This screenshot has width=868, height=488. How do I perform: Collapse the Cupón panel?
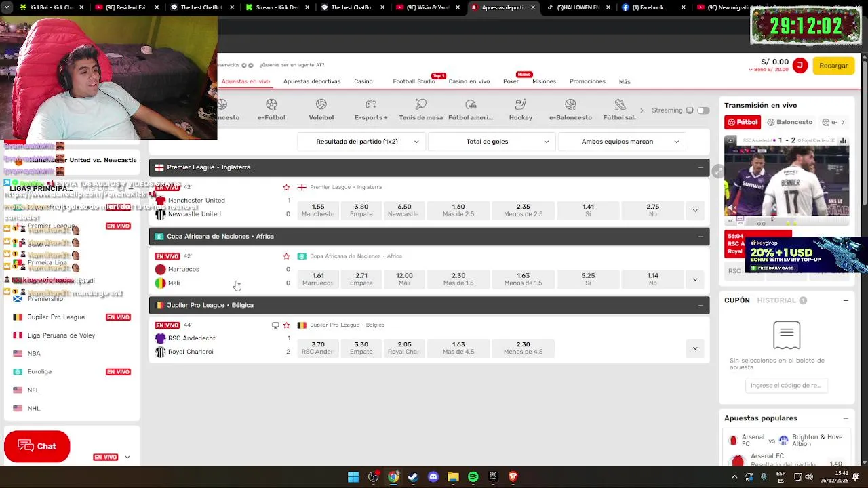coord(846,300)
